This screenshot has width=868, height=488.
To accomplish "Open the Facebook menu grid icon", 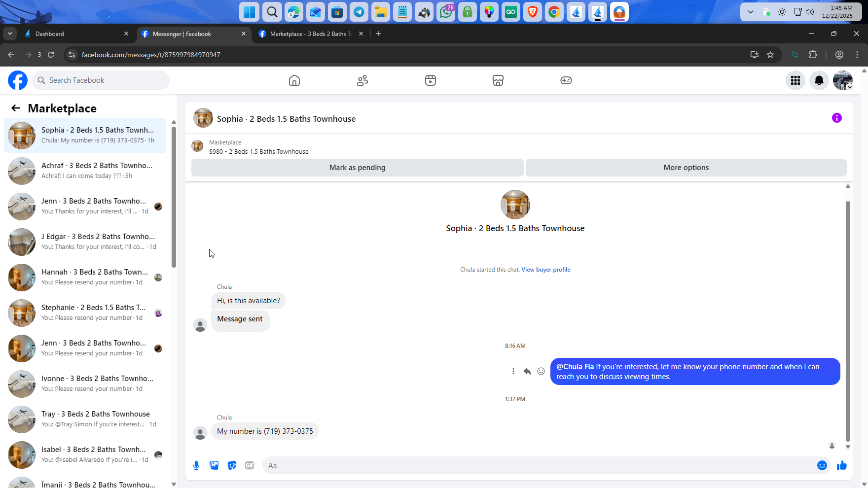I will [x=796, y=80].
